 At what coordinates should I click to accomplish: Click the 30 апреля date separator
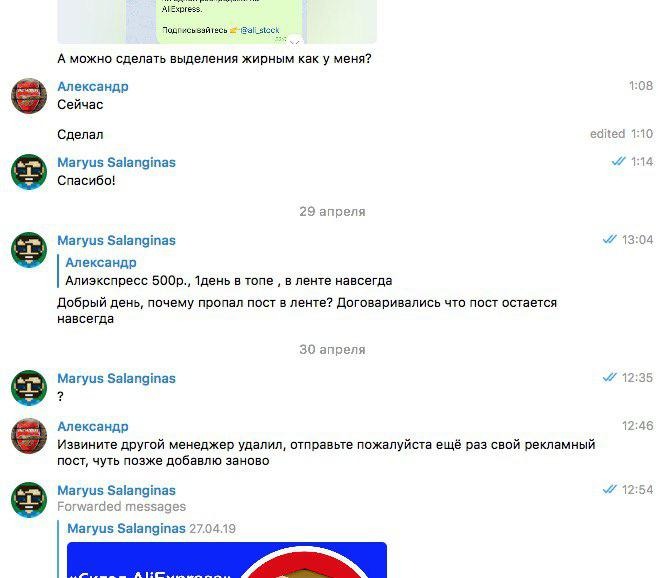coord(332,350)
